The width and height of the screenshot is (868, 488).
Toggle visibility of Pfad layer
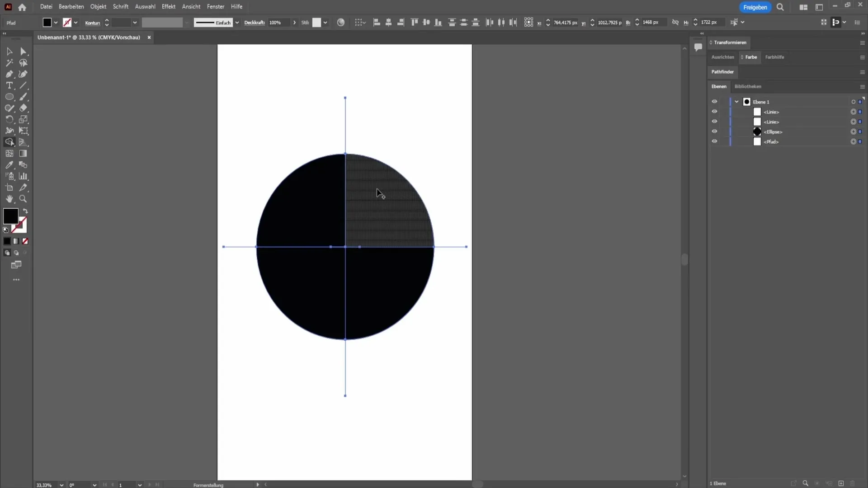point(713,141)
